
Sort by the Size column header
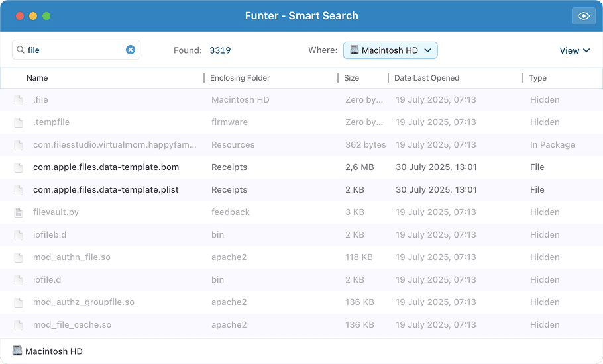point(351,78)
